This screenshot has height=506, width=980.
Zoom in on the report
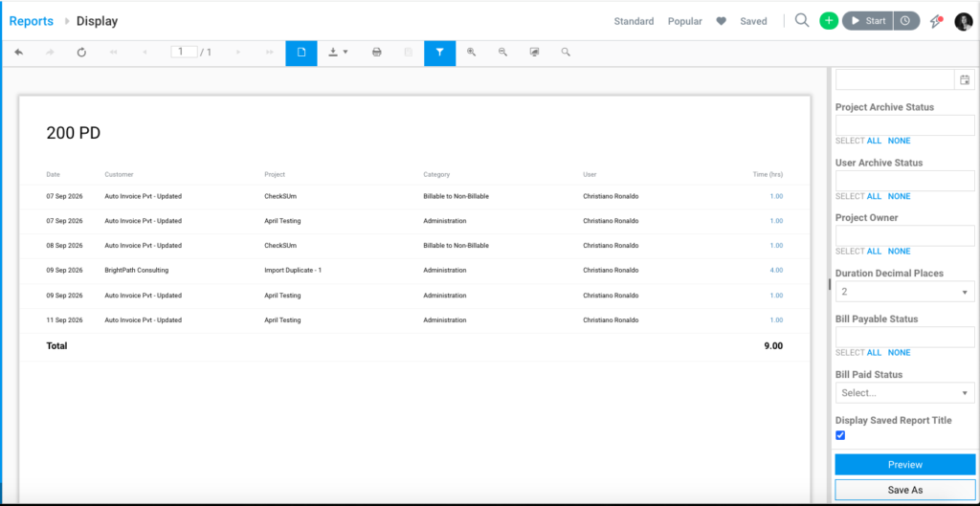point(471,53)
